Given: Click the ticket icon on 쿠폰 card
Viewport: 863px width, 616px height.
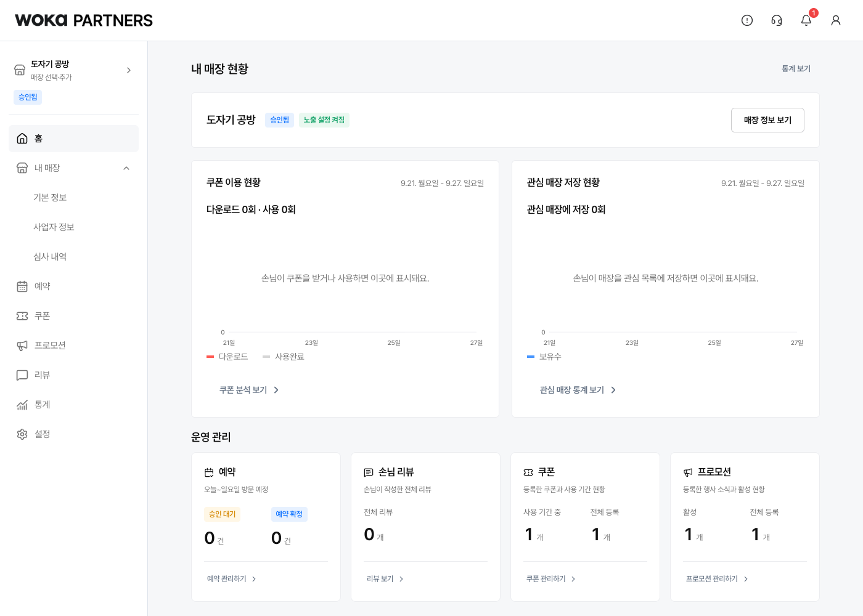Looking at the screenshot, I should pyautogui.click(x=528, y=472).
